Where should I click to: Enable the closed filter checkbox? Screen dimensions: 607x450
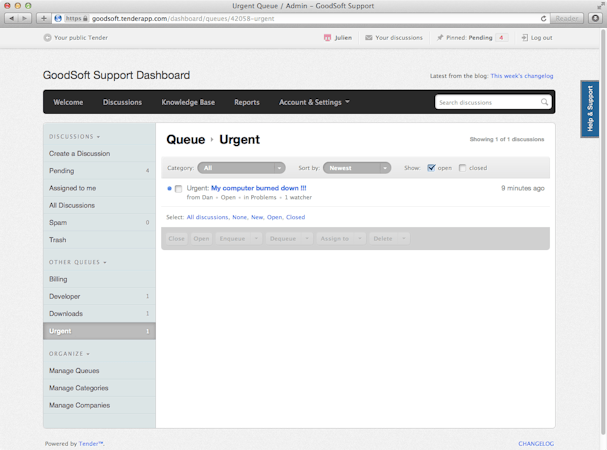point(462,168)
